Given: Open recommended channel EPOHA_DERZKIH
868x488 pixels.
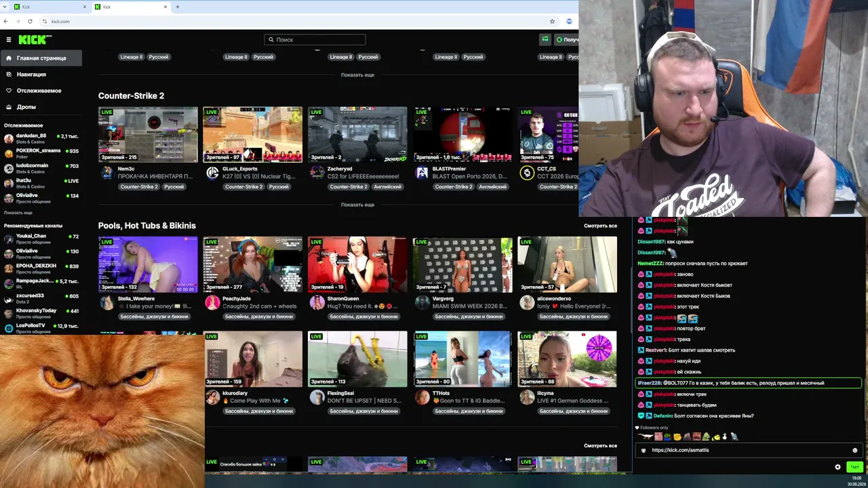Looking at the screenshot, I should 41,268.
